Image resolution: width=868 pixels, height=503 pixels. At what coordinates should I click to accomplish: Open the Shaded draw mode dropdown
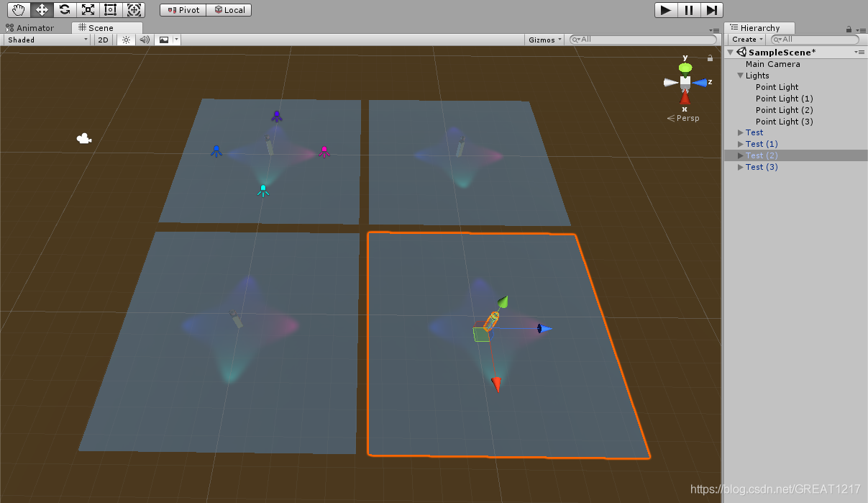click(47, 40)
